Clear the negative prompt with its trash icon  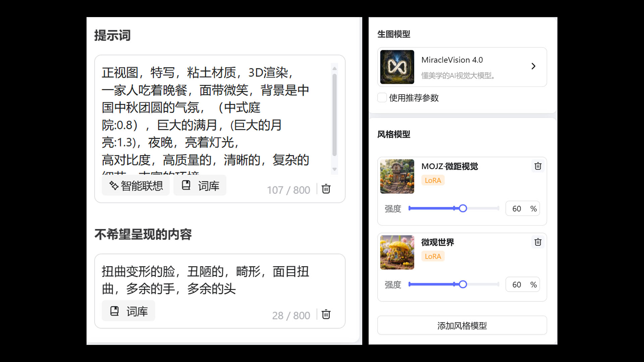325,315
